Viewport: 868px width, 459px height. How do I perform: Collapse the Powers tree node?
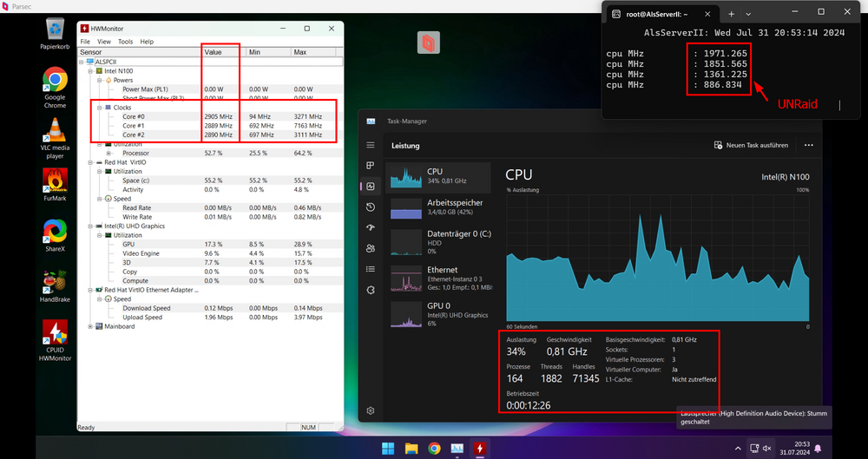pyautogui.click(x=100, y=81)
